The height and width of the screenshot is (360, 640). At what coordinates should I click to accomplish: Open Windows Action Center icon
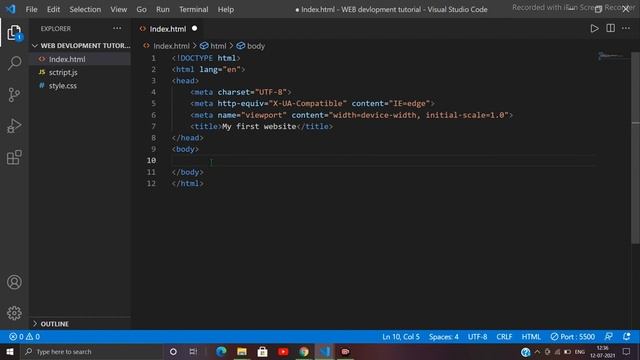627,351
